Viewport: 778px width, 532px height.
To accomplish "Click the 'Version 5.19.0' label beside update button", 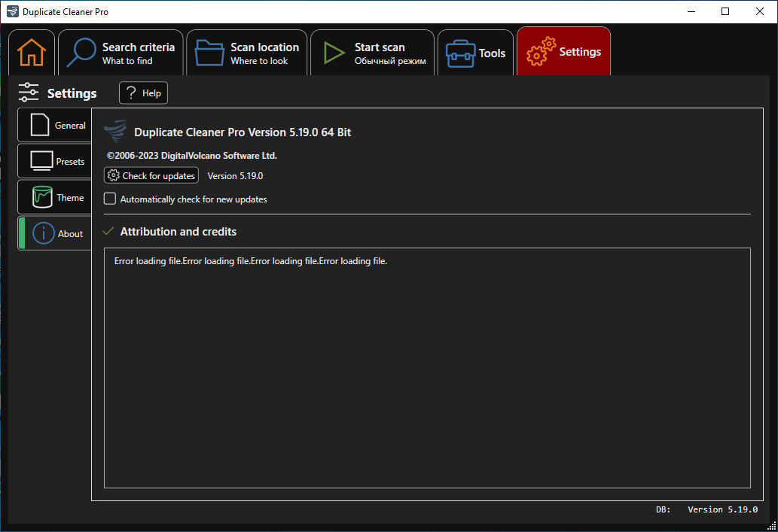I will (x=235, y=176).
